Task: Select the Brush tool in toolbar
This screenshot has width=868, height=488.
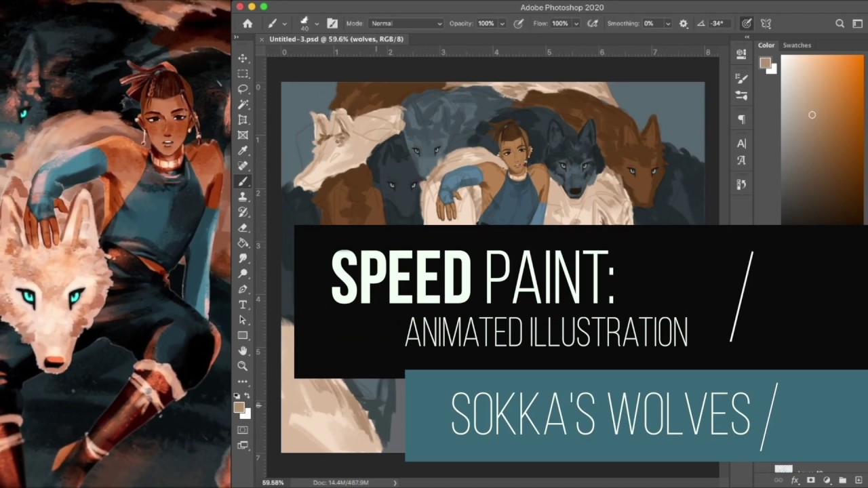Action: (243, 182)
